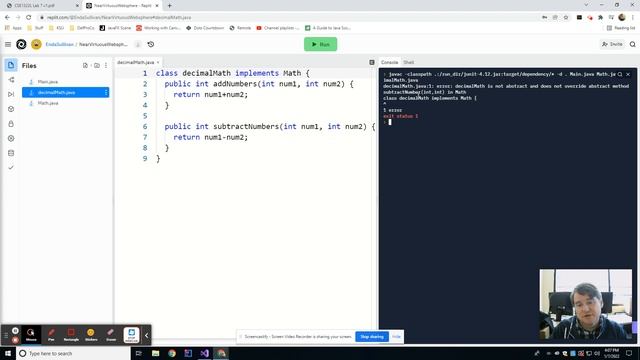Viewport: 640px width, 360px height.
Task: Switch to the Shell tab
Action: [409, 62]
